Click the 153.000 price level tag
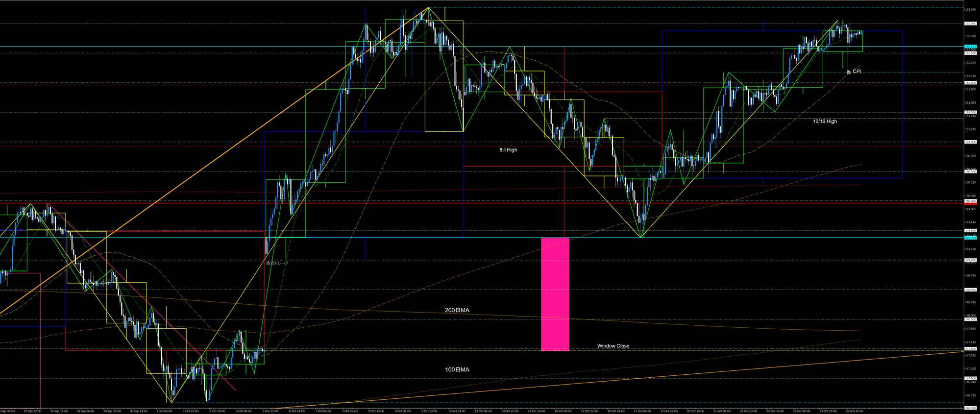 click(x=970, y=24)
